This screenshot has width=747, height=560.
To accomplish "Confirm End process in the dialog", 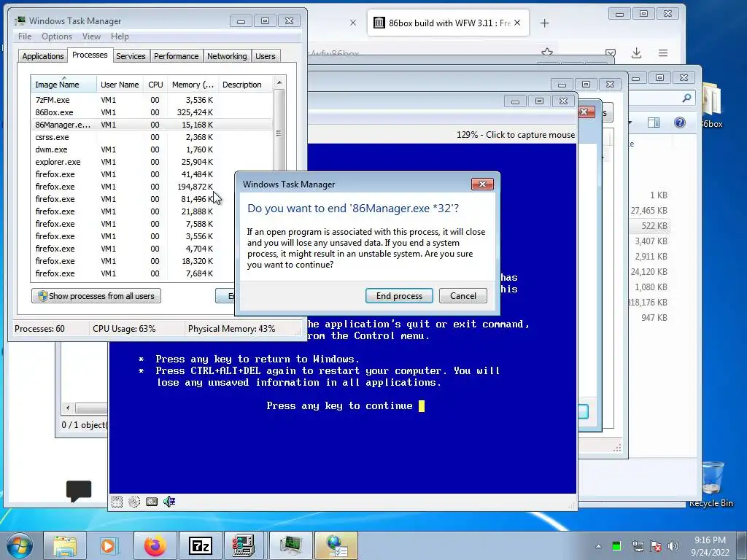I will [x=399, y=296].
